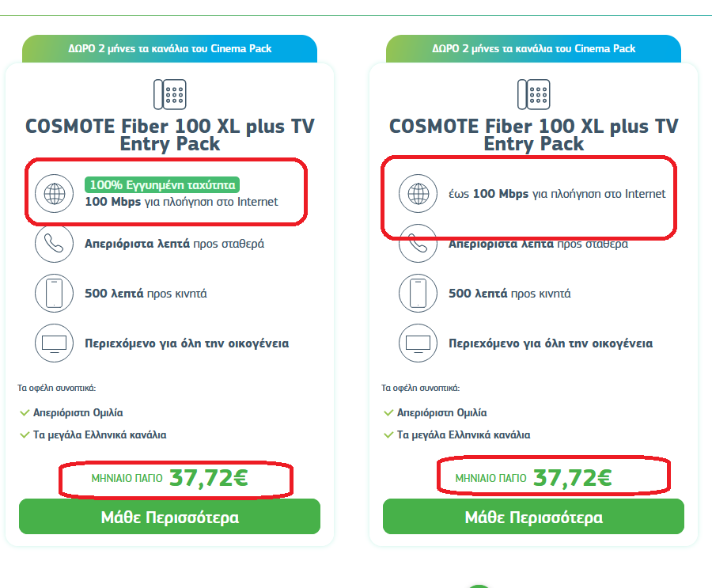This screenshot has width=712, height=588.
Task: Click the mobile phone icon on left card
Action: click(x=54, y=293)
